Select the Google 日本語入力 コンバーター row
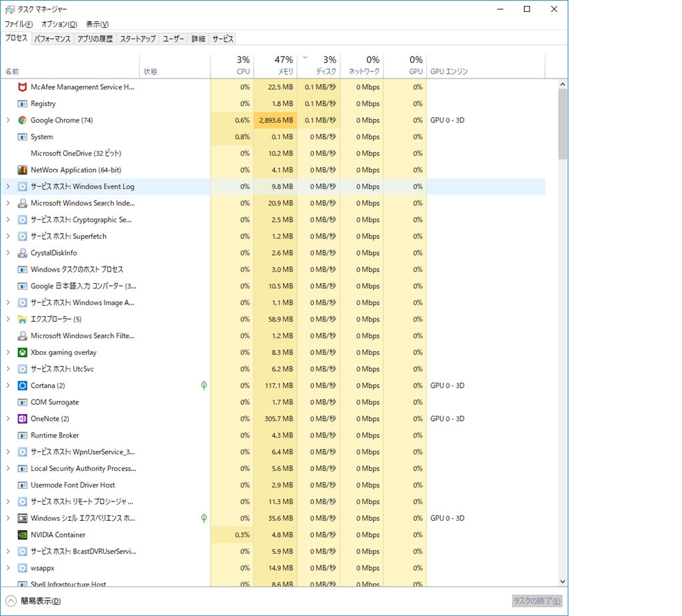Screen dimensions: 682x616 coord(273,286)
